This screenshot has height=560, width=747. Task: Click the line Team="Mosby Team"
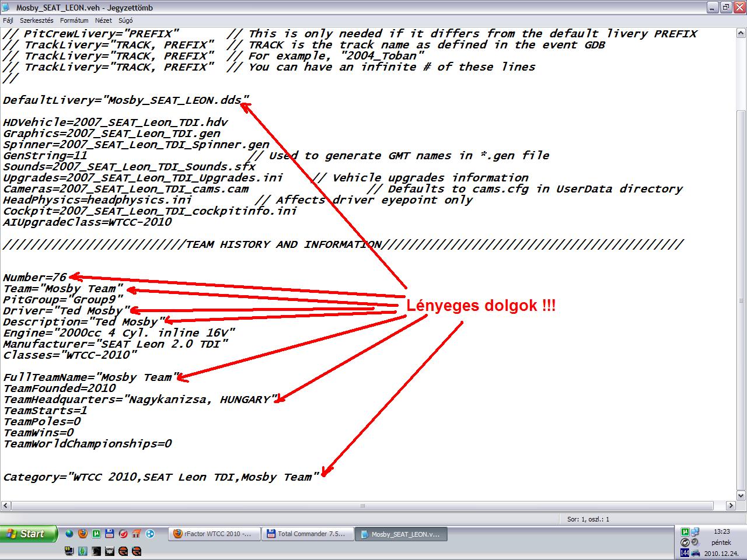(63, 289)
